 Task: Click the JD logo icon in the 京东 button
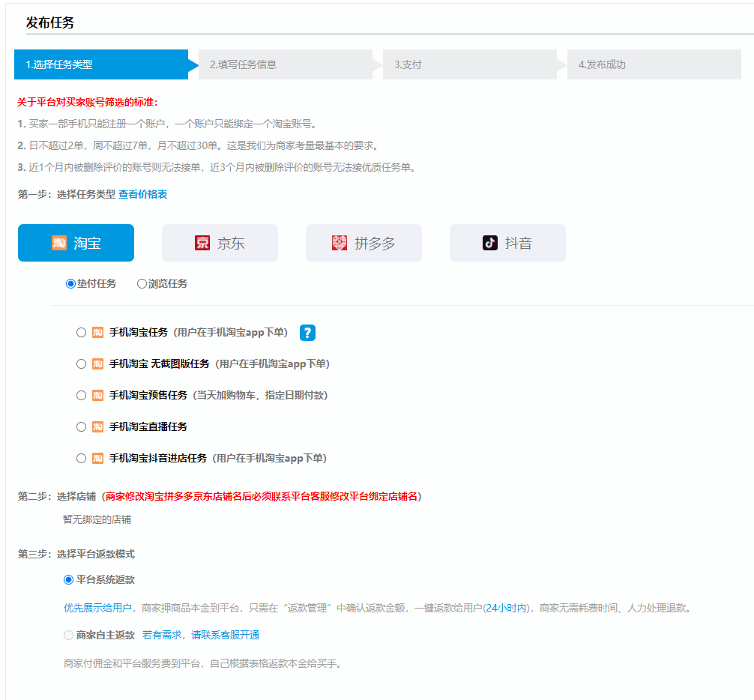202,243
